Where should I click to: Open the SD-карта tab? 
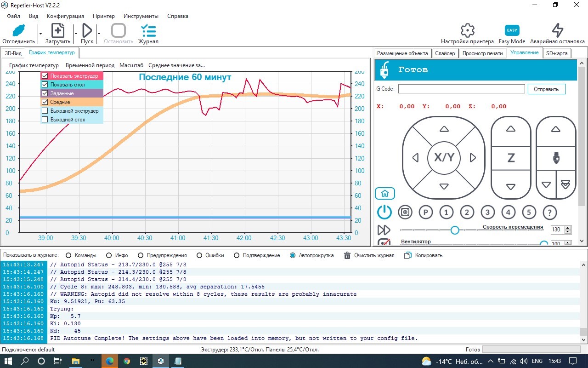tap(557, 53)
